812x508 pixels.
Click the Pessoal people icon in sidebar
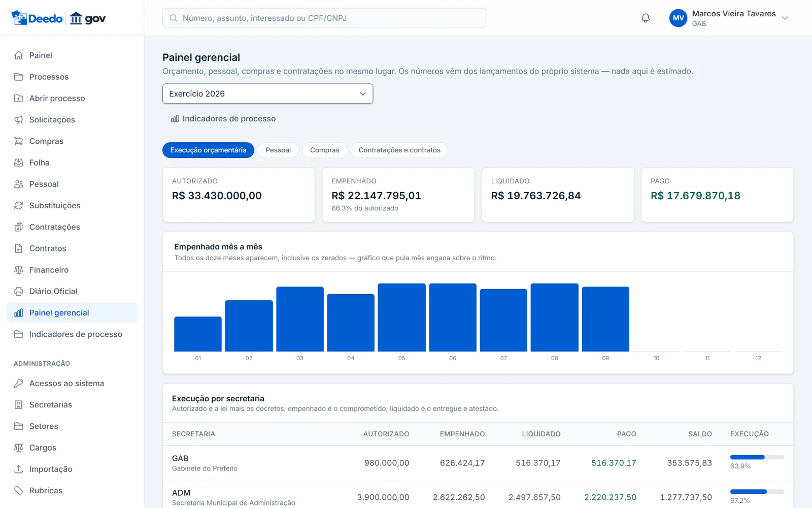click(19, 184)
